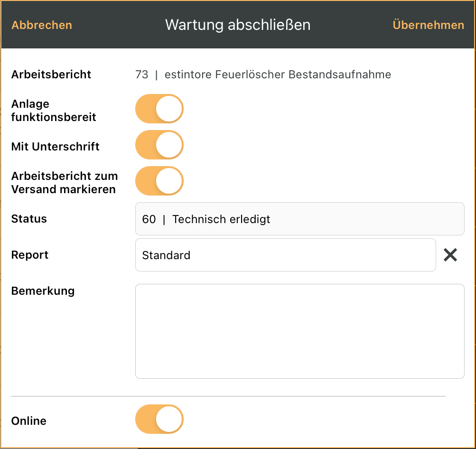Click the Wartung abschließen dialog title
The image size is (476, 449).
(x=238, y=25)
